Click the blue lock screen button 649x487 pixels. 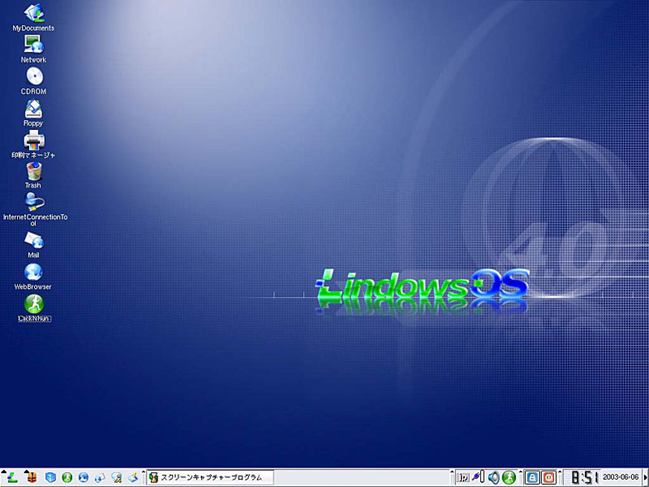pos(532,478)
